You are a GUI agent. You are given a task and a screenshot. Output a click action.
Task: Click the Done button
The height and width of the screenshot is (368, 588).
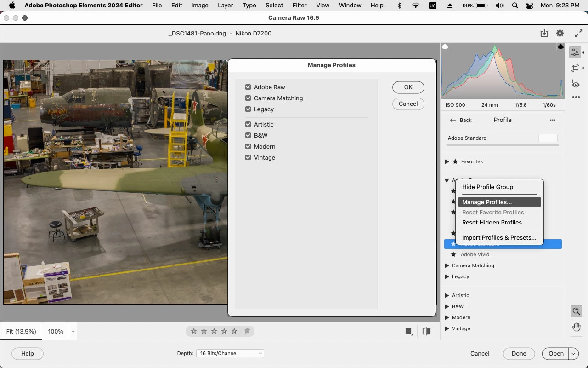pos(519,353)
